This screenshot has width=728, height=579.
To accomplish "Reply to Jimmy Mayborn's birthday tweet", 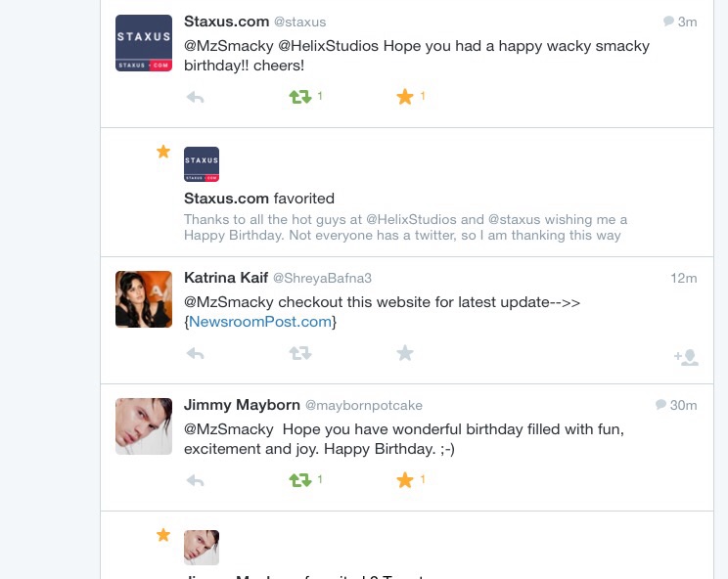I will [x=195, y=480].
